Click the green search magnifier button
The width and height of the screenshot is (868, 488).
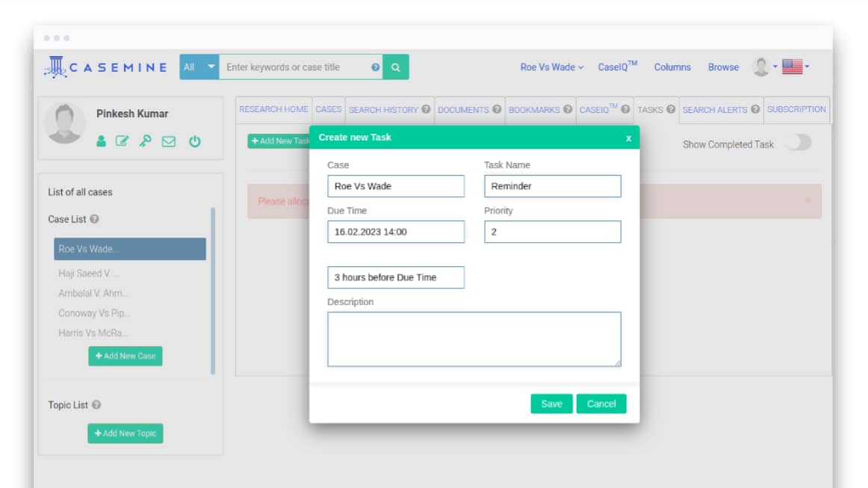[395, 67]
